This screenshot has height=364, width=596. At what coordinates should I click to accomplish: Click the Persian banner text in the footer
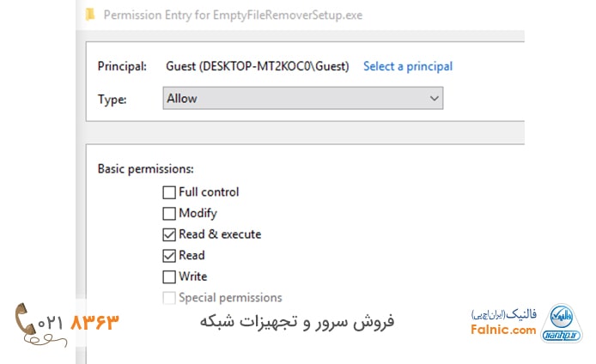point(297,322)
